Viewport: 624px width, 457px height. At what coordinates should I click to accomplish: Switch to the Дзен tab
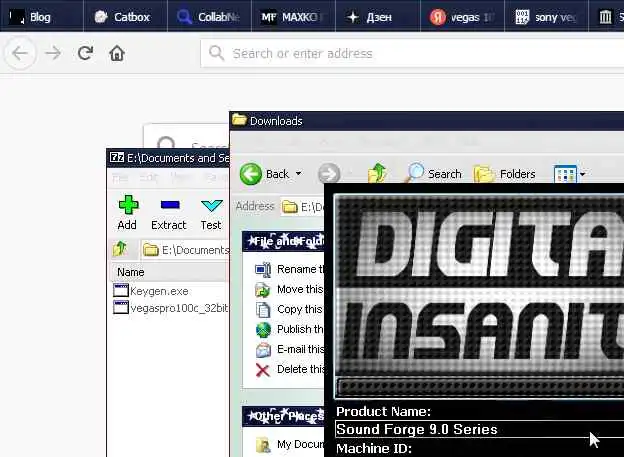tap(378, 17)
